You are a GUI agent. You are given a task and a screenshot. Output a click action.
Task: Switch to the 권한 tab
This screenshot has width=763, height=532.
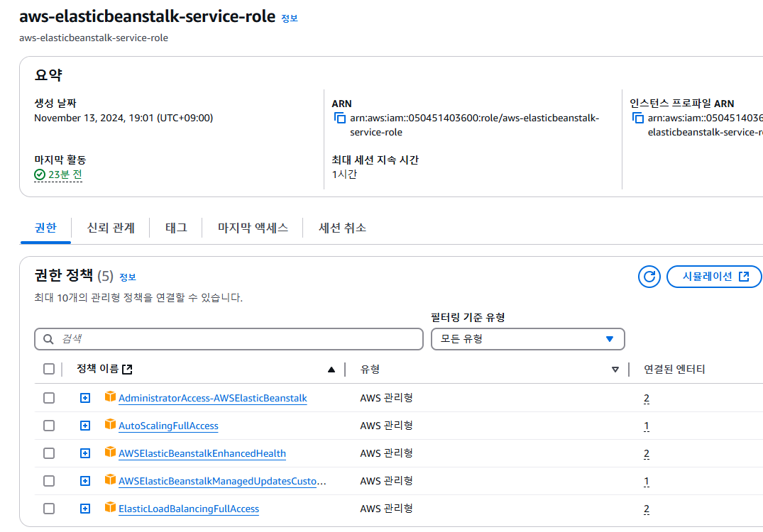tap(45, 228)
